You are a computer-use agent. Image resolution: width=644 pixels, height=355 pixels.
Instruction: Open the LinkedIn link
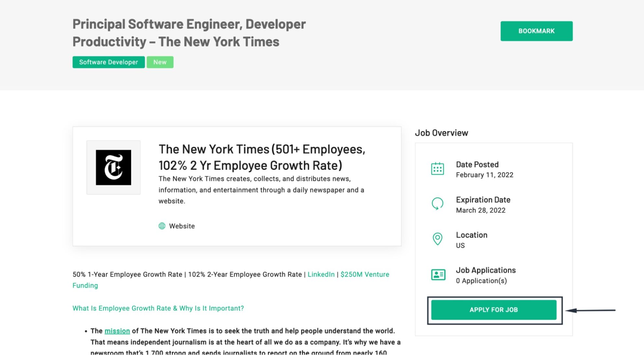coord(321,274)
